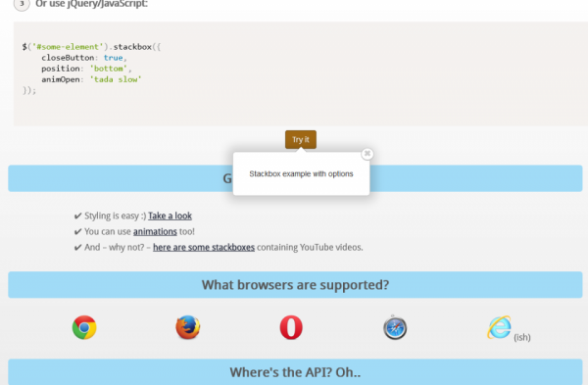Click the code line "animOpen: 'tada slow'"
Image resolution: width=588 pixels, height=385 pixels.
tap(91, 79)
